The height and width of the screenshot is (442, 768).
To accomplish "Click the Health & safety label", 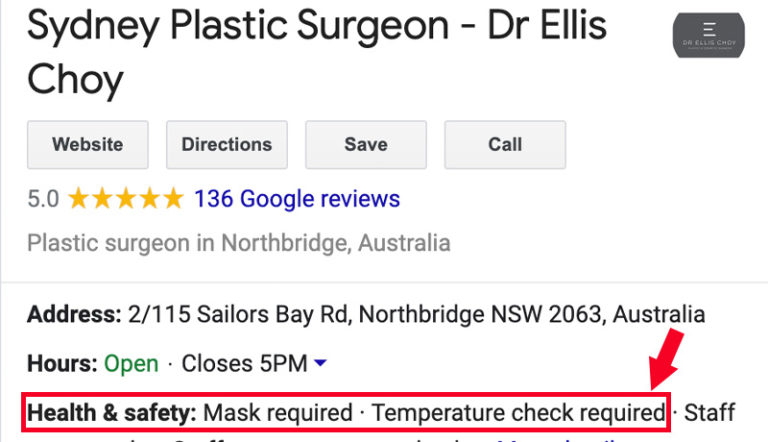I will tap(112, 413).
